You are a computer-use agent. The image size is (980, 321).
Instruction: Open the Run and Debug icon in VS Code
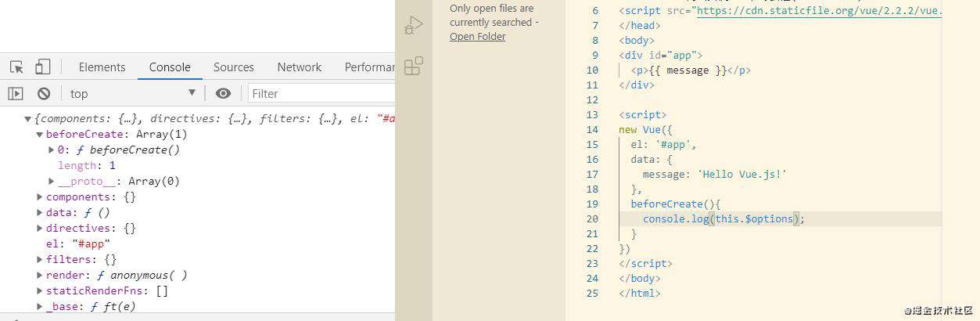pos(414,26)
